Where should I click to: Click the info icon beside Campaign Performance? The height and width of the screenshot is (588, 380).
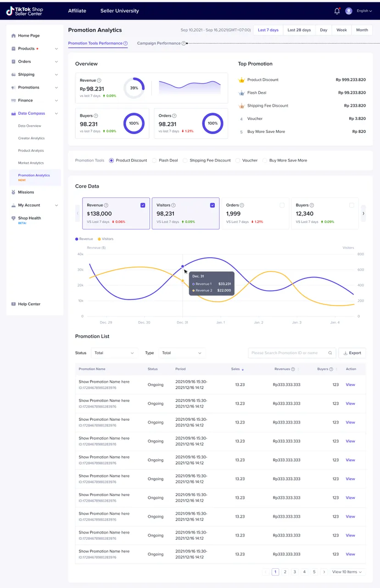click(x=184, y=43)
